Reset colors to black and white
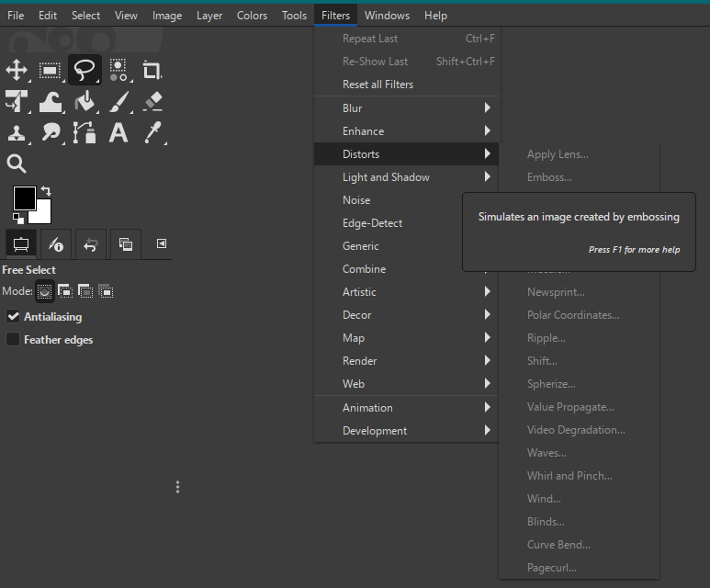Image resolution: width=710 pixels, height=588 pixels. click(x=18, y=219)
